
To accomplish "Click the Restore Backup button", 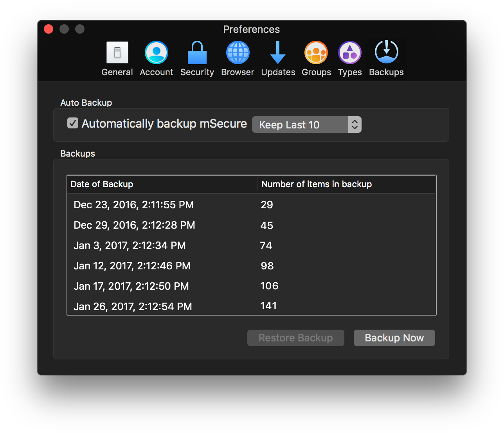I will [x=295, y=338].
